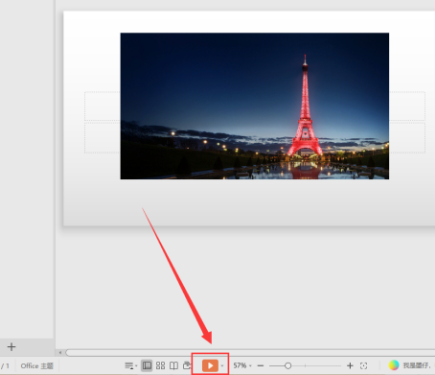Zoom in with the plus icon

pos(350,366)
